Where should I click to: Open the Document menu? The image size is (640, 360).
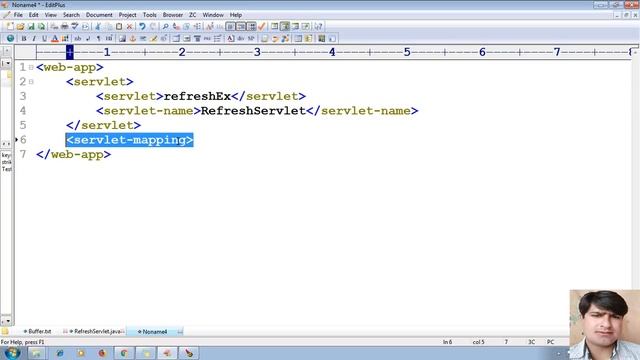(99, 15)
